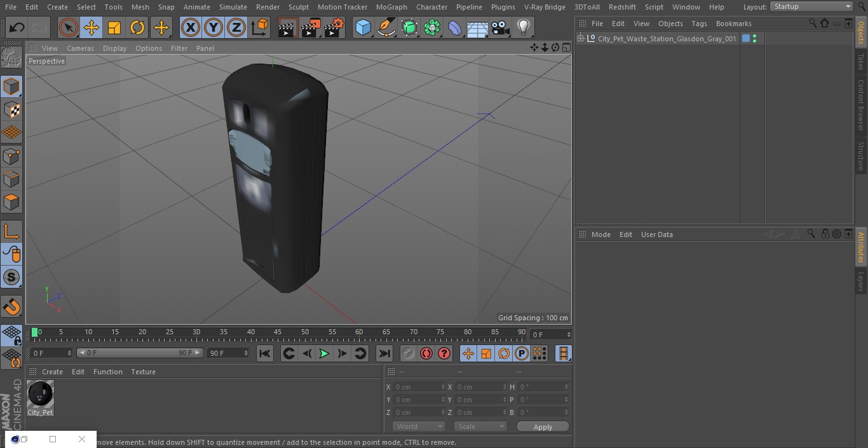
Task: Open the animation layout film icon
Action: [563, 353]
